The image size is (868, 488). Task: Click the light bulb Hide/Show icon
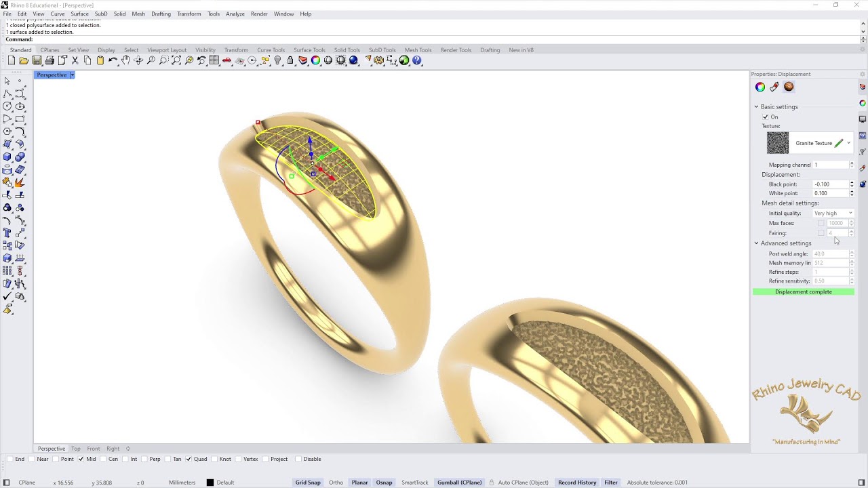[277, 60]
